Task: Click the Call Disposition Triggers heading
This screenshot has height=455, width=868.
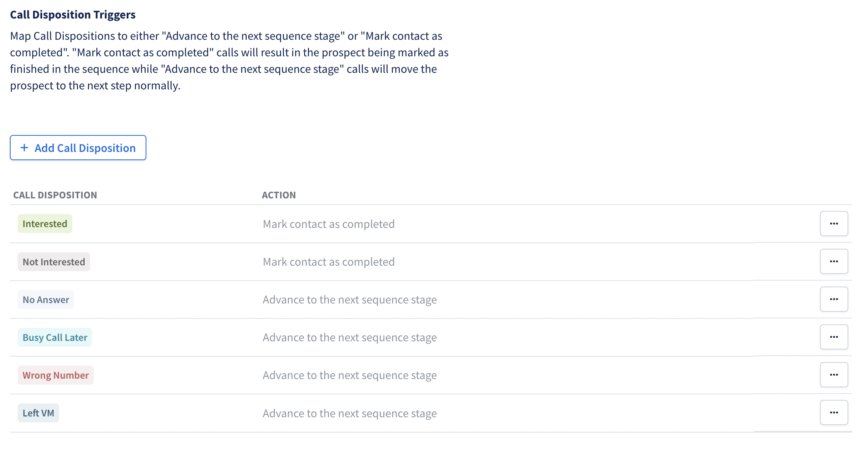Action: 73,15
